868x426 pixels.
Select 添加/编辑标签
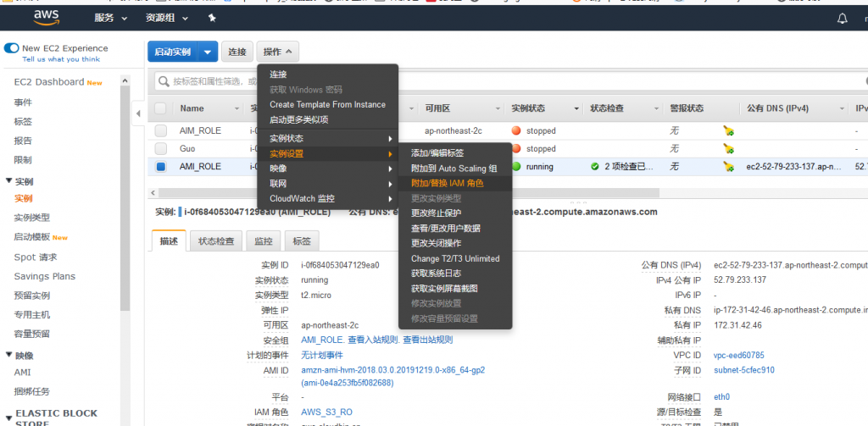(455, 153)
